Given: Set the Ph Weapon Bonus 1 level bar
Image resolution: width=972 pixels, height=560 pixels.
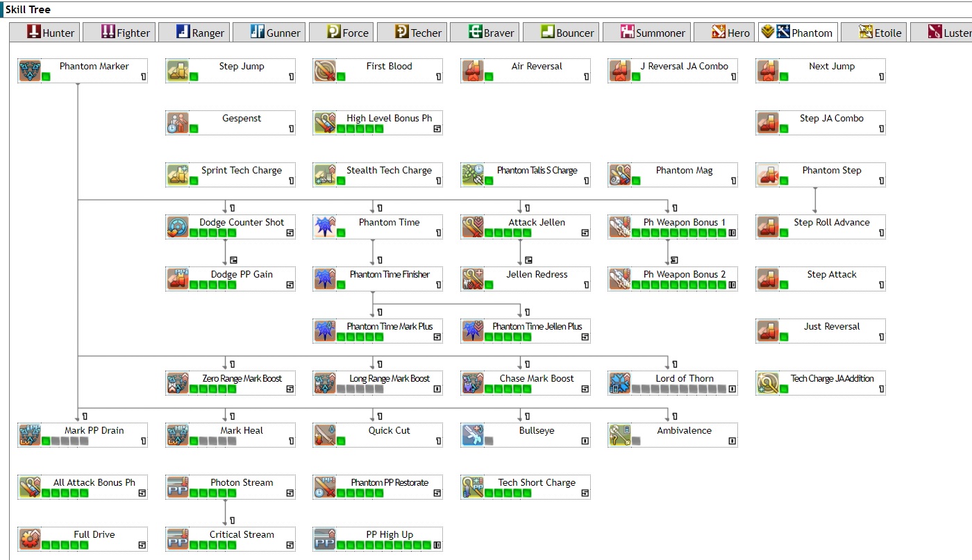Looking at the screenshot, I should pyautogui.click(x=678, y=233).
